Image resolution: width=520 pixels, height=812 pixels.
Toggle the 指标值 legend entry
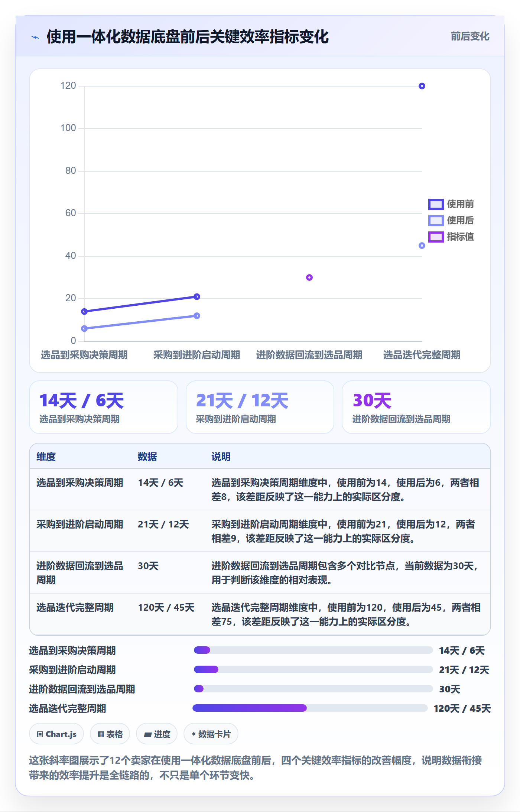tap(451, 237)
